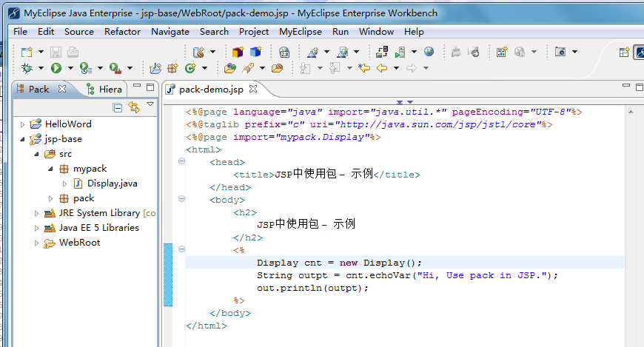Click the Back navigation yellow arrow
This screenshot has width=644, height=347.
382,68
